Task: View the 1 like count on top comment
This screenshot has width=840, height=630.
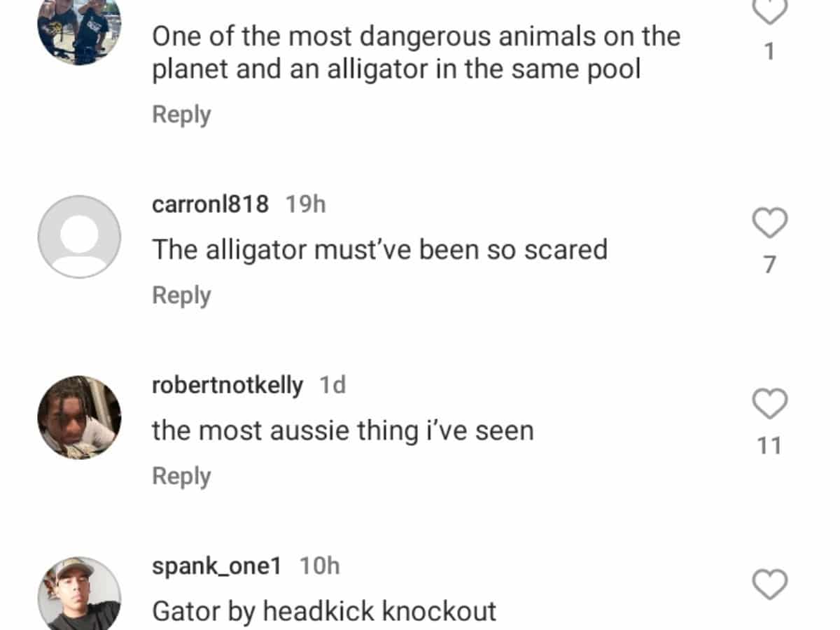Action: point(770,52)
